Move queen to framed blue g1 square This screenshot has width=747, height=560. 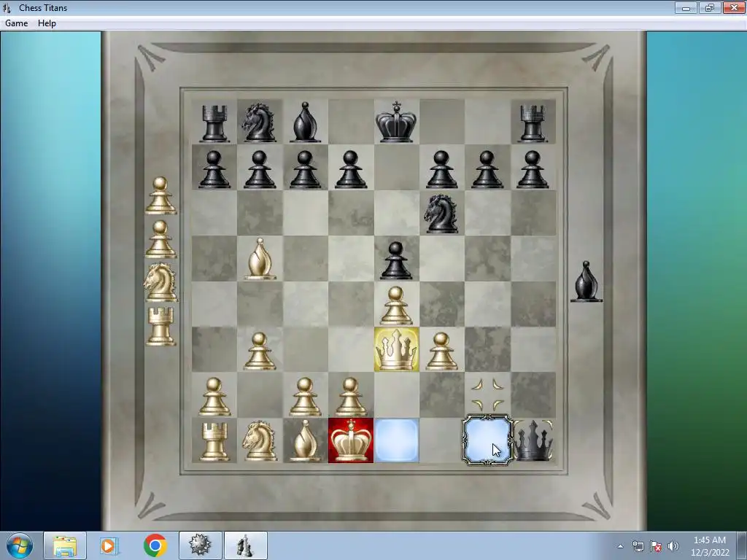tap(487, 440)
